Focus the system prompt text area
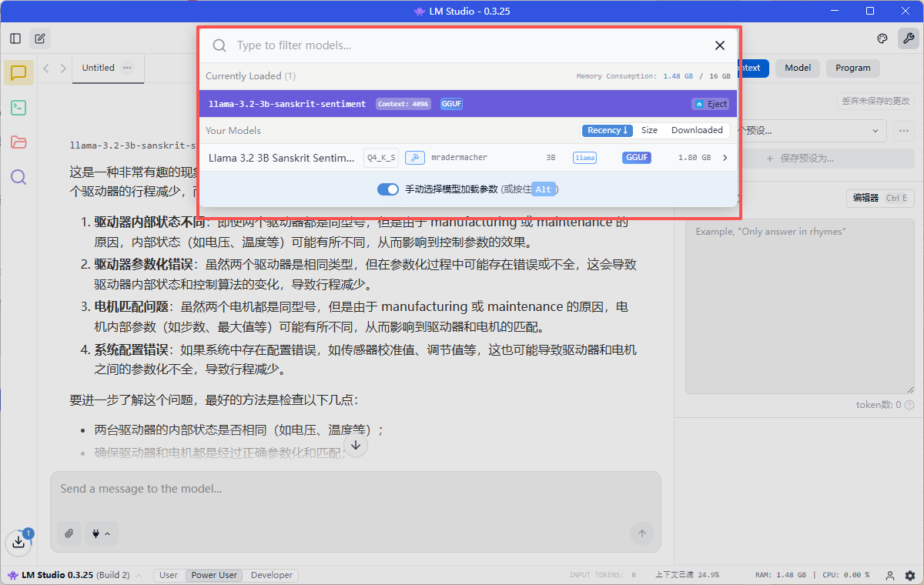Screen dimensions: 924x585 tap(800, 306)
